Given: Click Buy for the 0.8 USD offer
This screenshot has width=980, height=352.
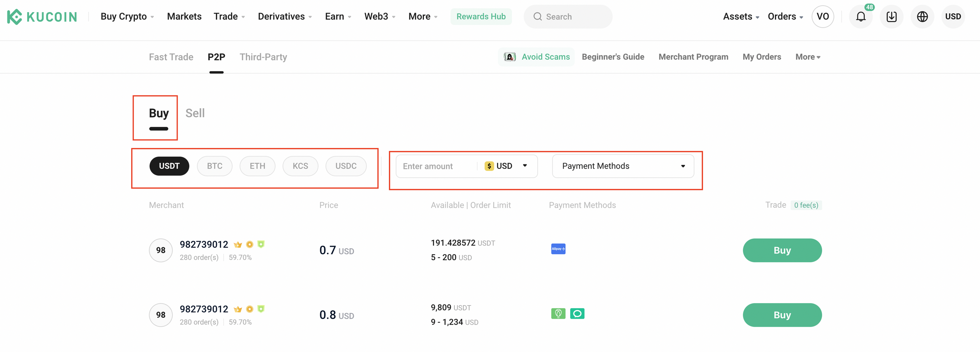Looking at the screenshot, I should pos(782,315).
